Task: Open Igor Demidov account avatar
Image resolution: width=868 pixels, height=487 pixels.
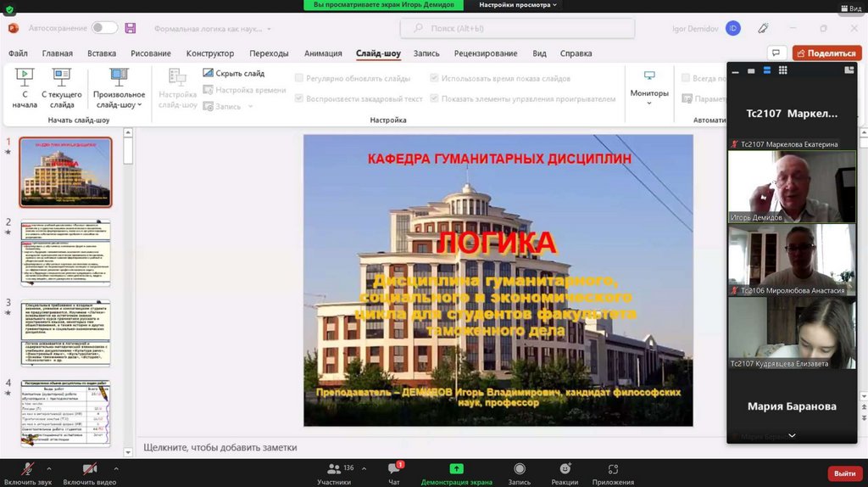Action: 733,28
